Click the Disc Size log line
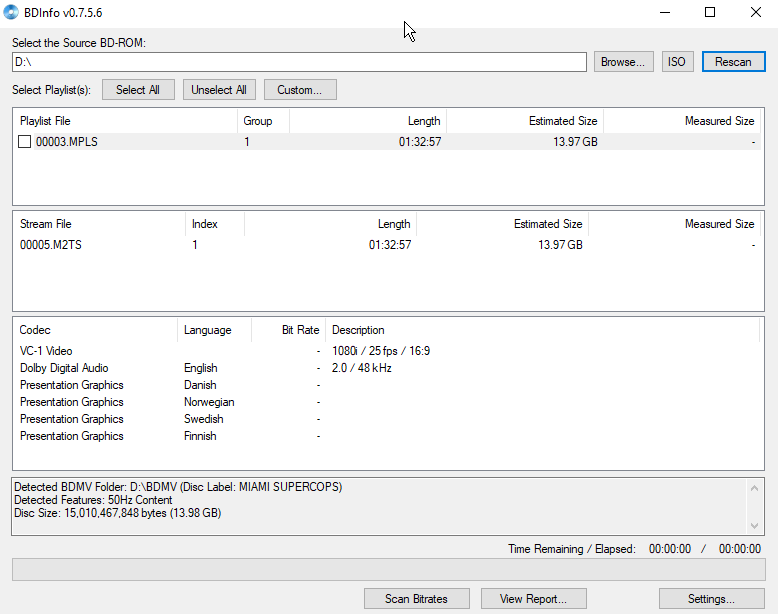778x614 pixels. pos(118,513)
